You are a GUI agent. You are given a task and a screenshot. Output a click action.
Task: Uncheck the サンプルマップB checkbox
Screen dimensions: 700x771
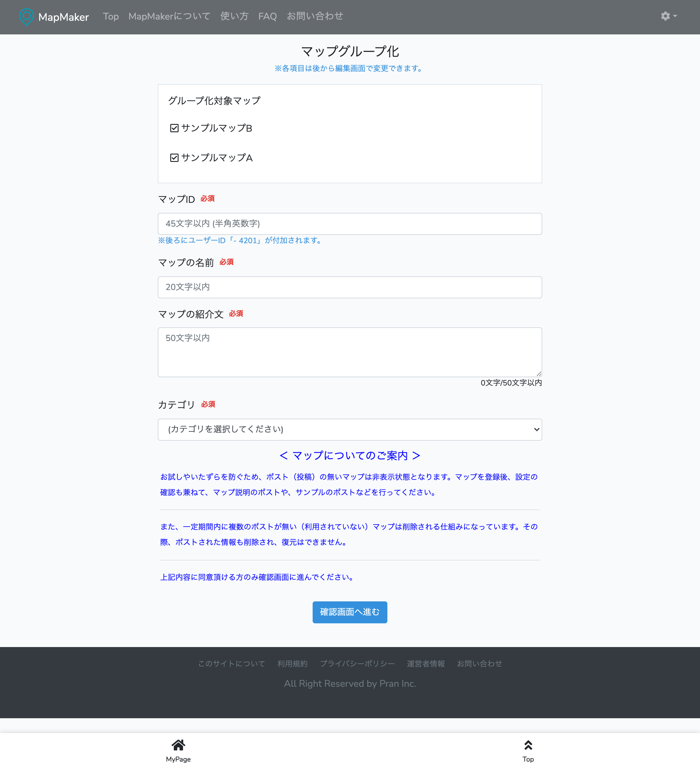point(174,128)
